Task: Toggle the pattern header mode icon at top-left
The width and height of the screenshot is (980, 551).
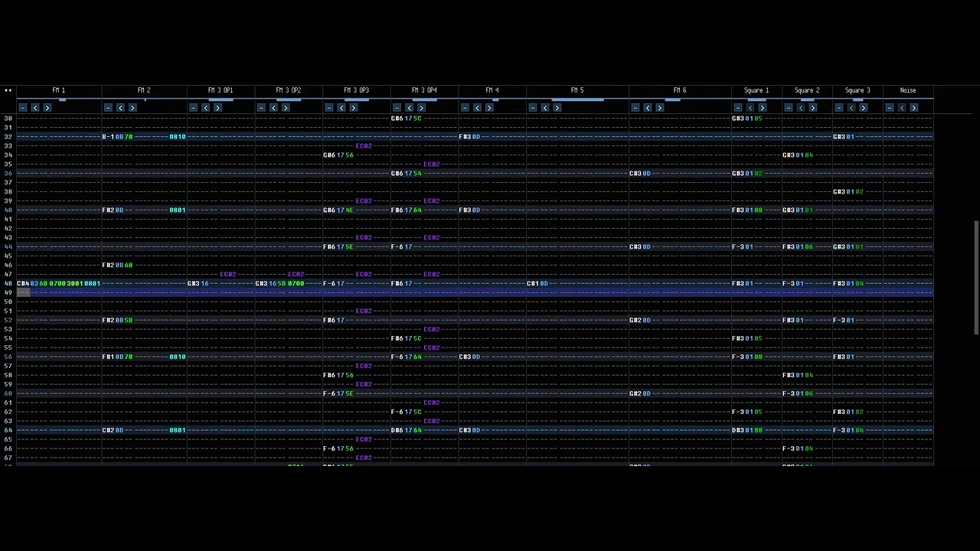Action: (8, 90)
